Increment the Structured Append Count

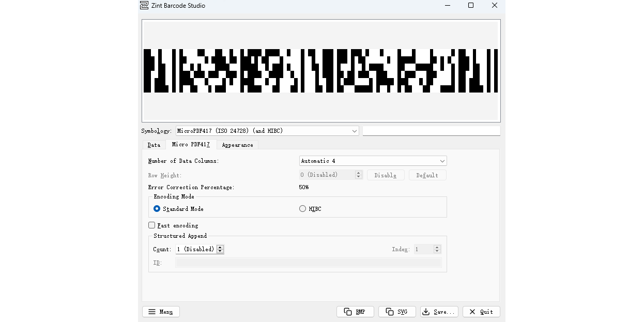click(220, 247)
